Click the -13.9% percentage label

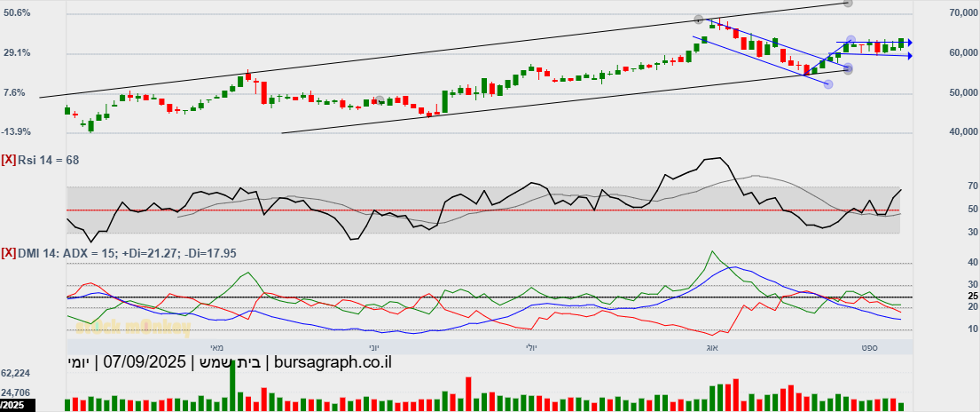(x=17, y=132)
